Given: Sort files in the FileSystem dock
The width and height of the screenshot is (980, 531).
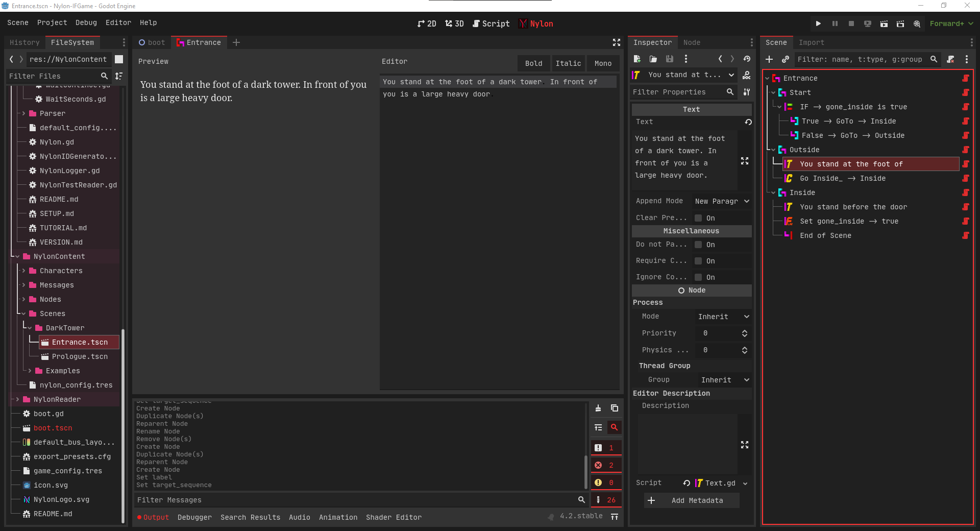Looking at the screenshot, I should click(x=119, y=76).
